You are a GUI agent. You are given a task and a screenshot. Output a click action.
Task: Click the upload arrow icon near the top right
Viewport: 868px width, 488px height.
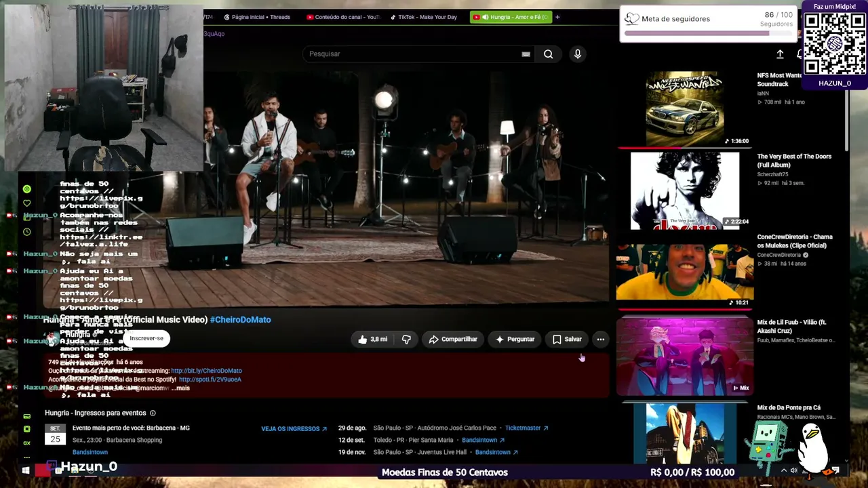tap(780, 54)
